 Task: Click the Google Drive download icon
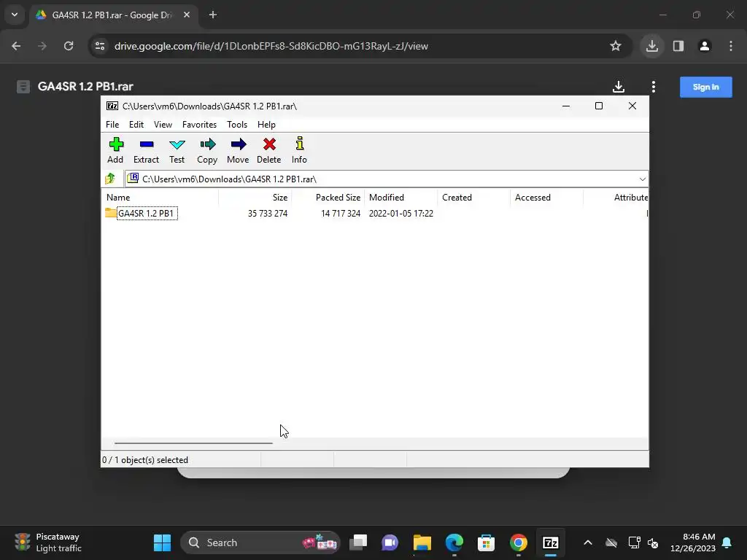click(x=619, y=87)
